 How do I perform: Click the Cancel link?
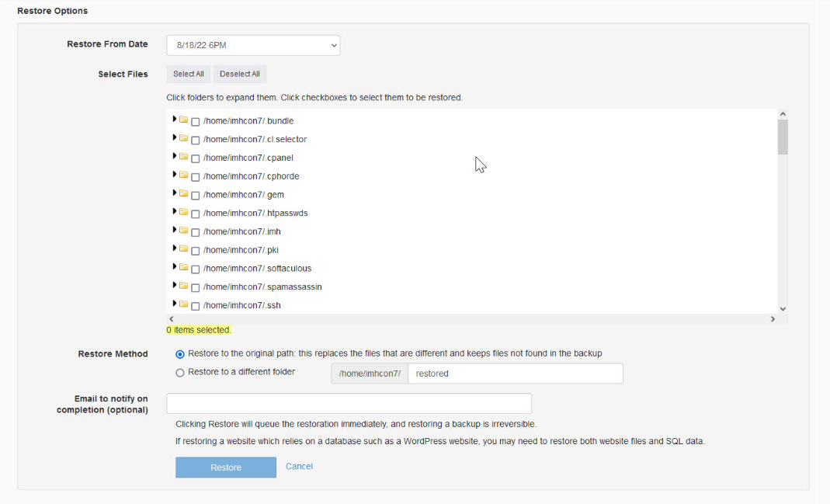point(299,467)
